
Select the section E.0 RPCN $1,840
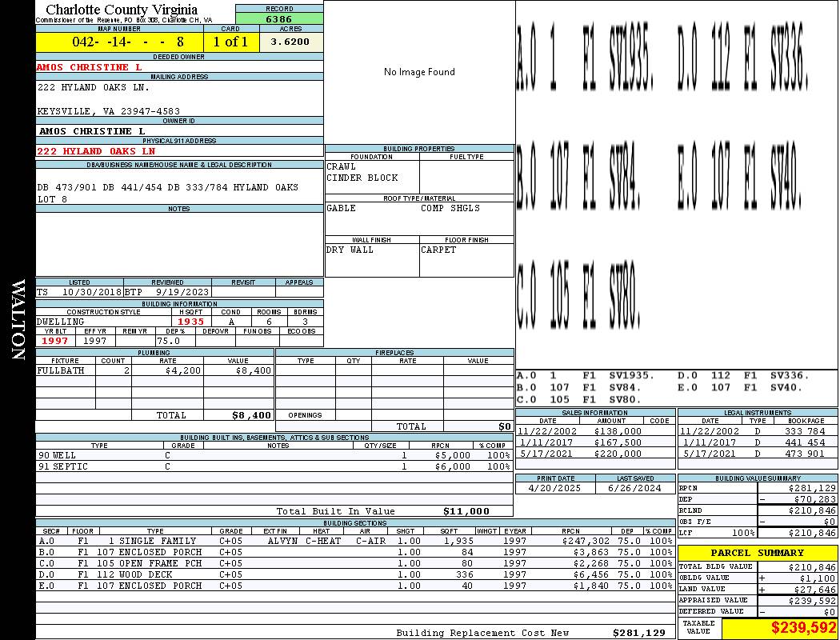point(593,586)
